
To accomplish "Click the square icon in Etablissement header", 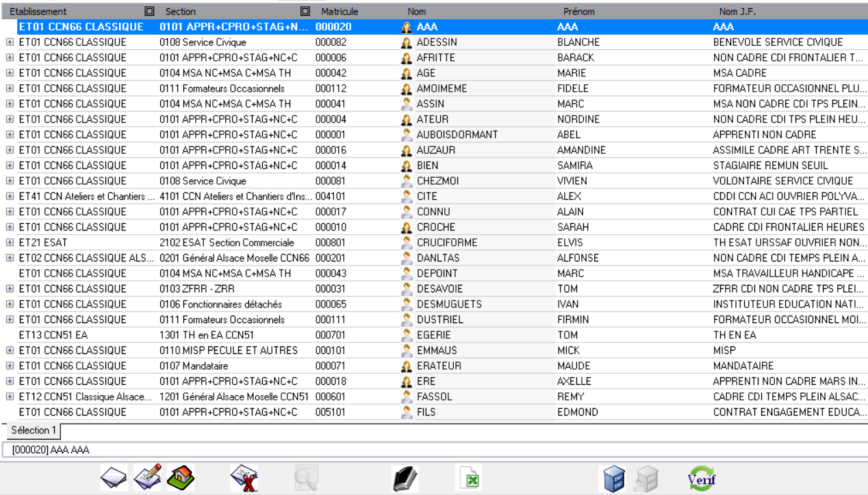I will click(x=149, y=11).
